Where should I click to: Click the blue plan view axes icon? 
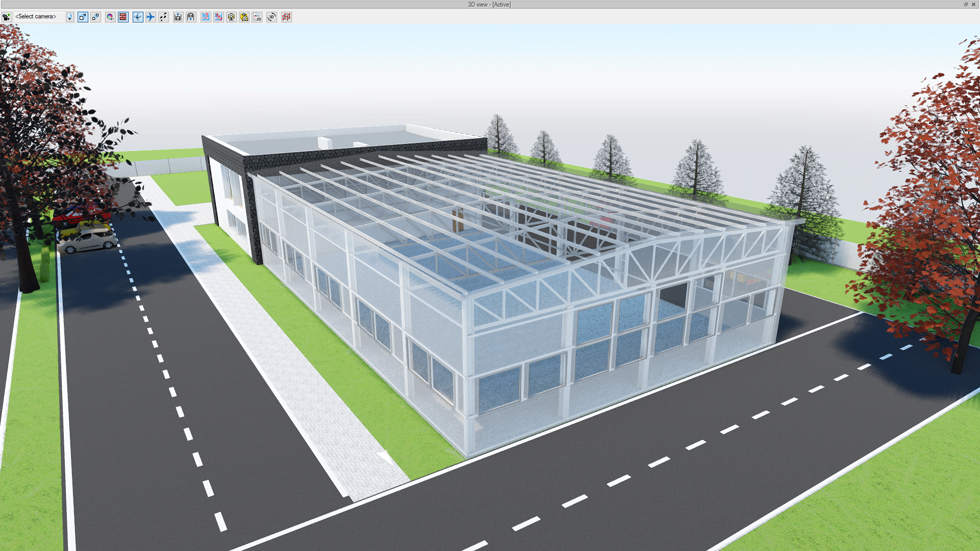[205, 17]
